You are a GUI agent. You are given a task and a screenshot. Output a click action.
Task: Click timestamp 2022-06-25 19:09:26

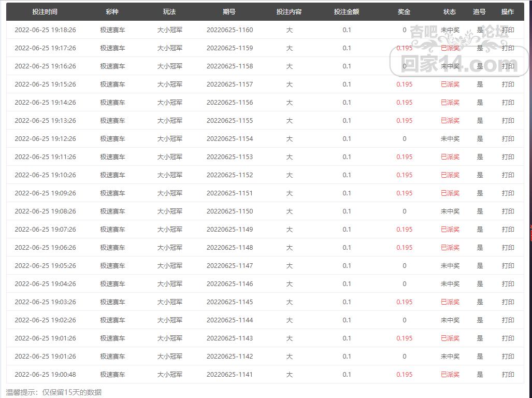point(45,193)
